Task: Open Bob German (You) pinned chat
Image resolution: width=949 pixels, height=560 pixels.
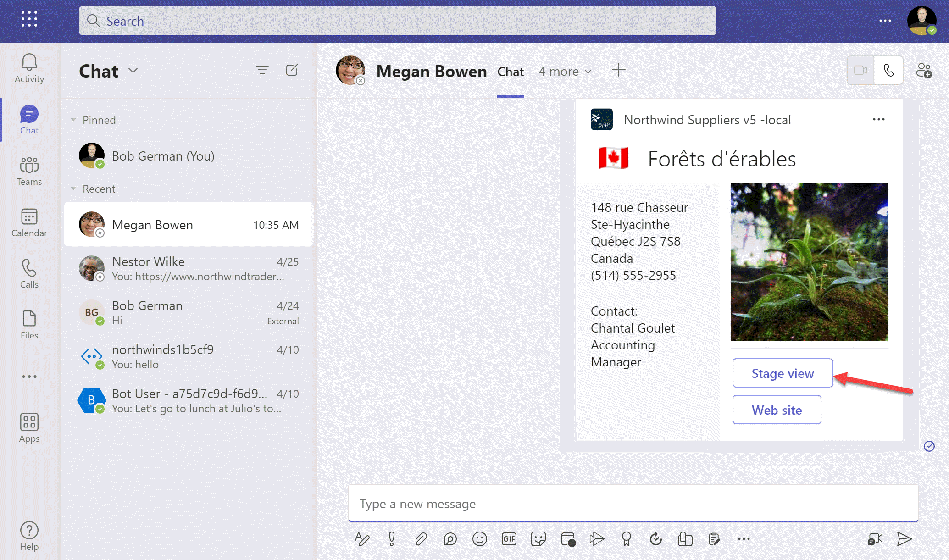Action: click(x=189, y=156)
